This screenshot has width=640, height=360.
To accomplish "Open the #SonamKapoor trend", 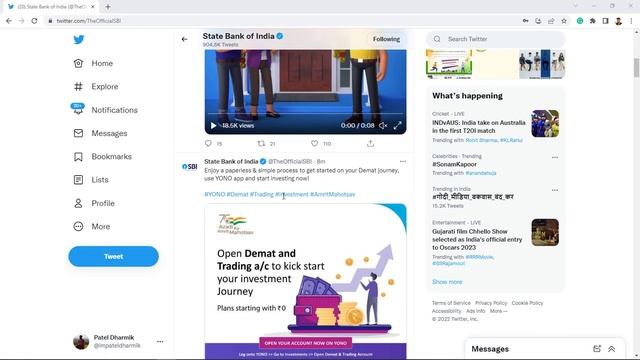I will click(x=454, y=164).
